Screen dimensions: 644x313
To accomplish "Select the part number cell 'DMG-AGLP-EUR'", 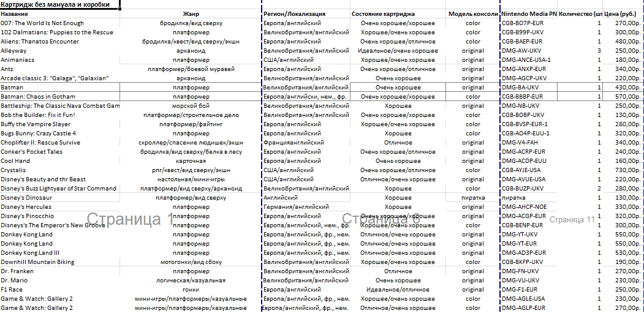I will pos(529,307).
